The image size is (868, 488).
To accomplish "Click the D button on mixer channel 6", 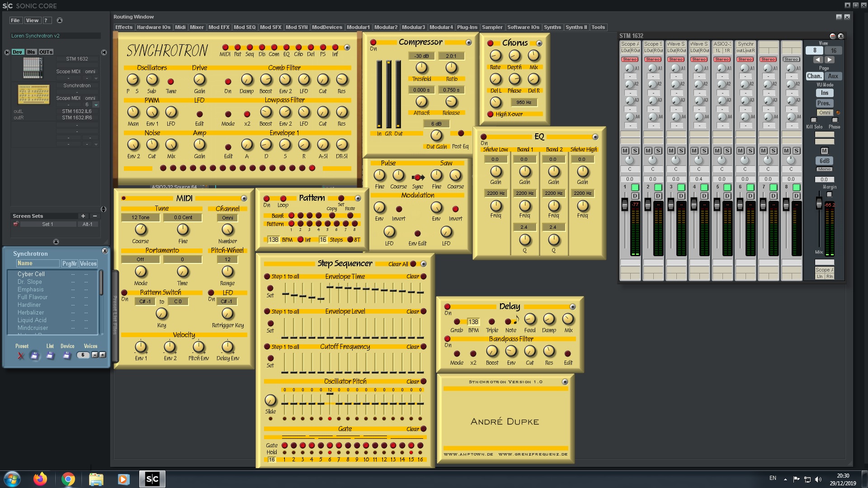I will (751, 196).
